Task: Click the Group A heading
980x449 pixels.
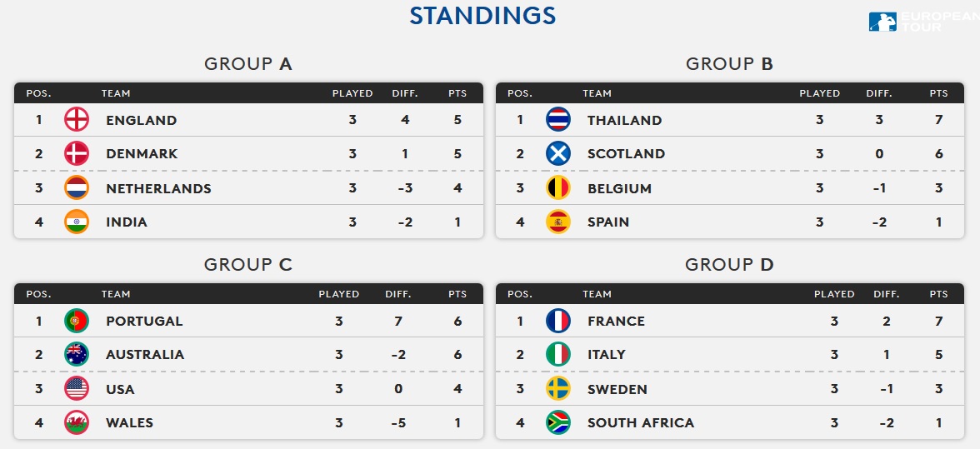Action: (x=248, y=64)
